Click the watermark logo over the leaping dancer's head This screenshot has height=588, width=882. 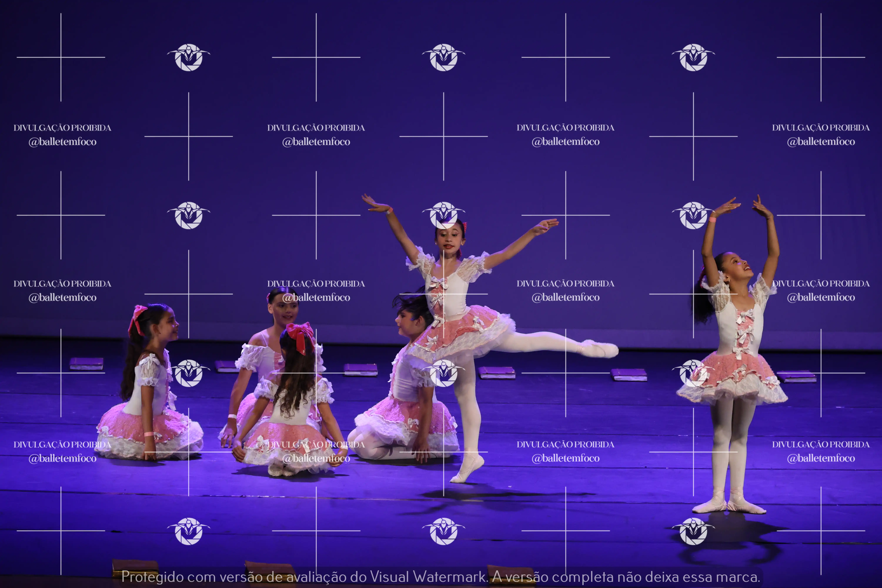(444, 215)
